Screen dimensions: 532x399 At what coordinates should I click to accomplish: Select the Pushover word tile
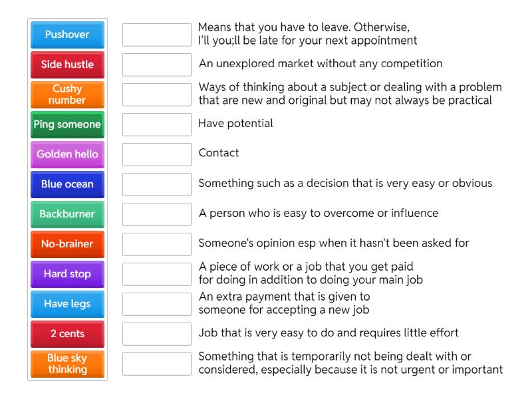pyautogui.click(x=66, y=35)
